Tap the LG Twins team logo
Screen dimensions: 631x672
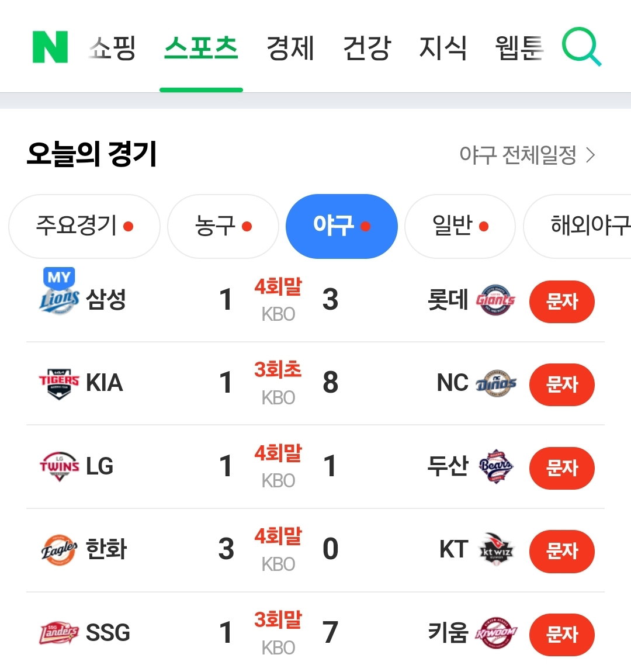[x=59, y=466]
